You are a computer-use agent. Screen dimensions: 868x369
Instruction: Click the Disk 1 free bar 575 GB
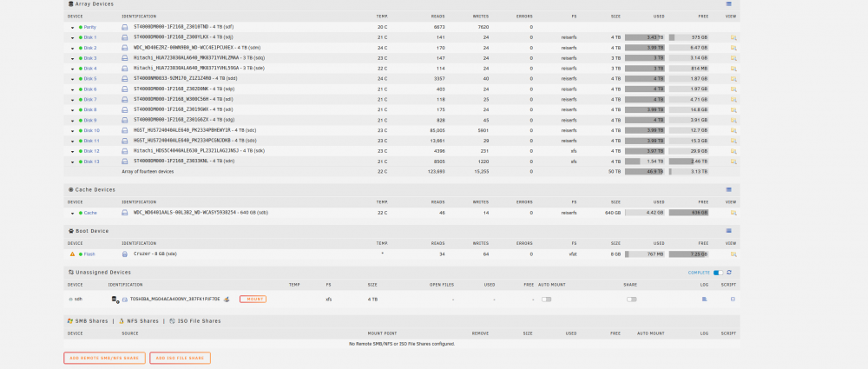(x=688, y=37)
